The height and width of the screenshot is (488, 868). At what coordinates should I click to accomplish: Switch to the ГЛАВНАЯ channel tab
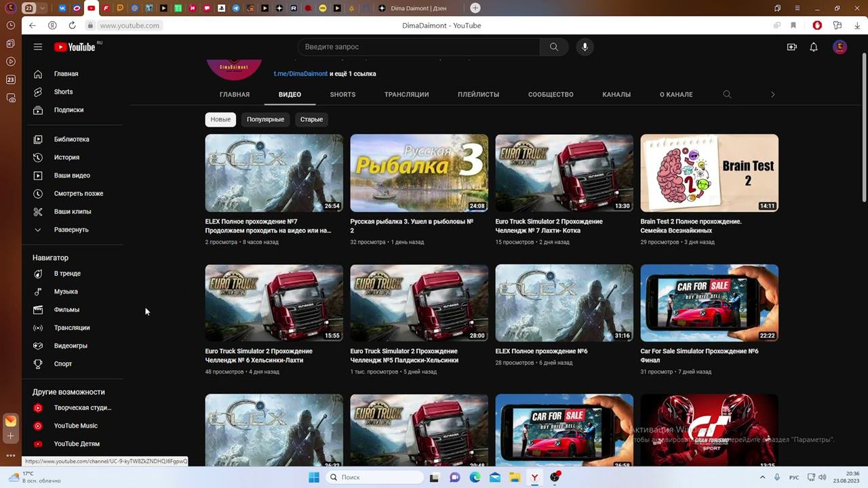[x=235, y=95]
